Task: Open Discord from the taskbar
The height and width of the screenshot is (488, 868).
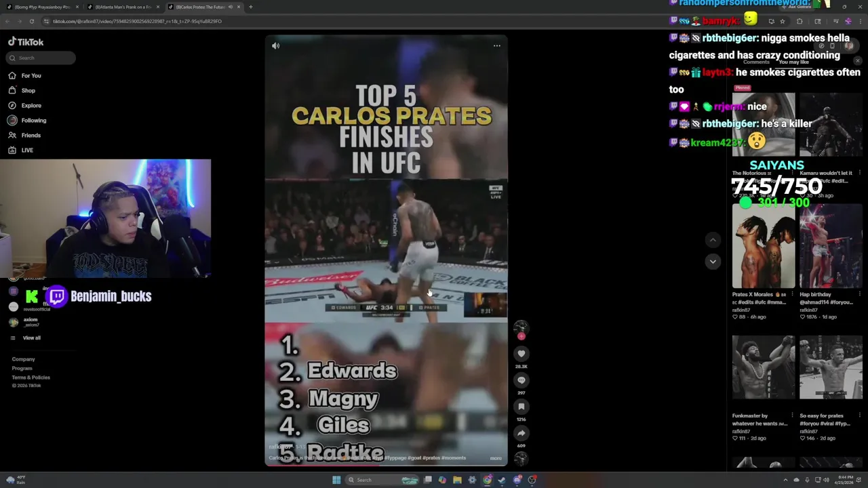Action: tap(517, 480)
